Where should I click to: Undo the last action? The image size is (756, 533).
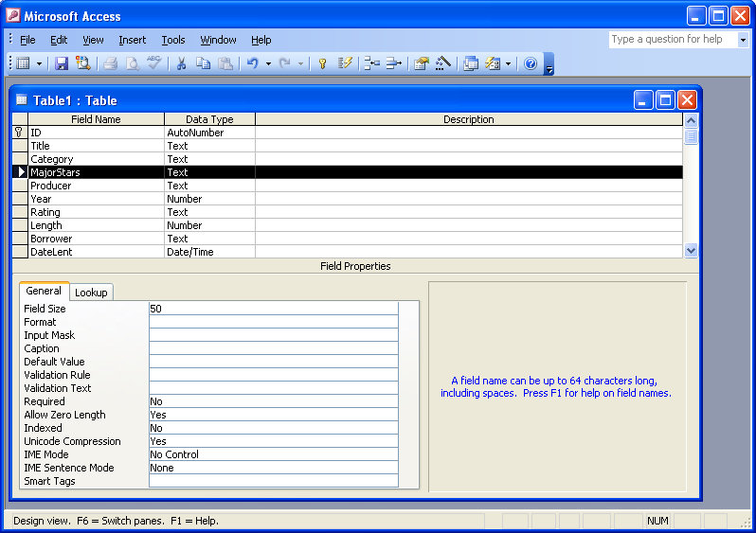pyautogui.click(x=253, y=63)
